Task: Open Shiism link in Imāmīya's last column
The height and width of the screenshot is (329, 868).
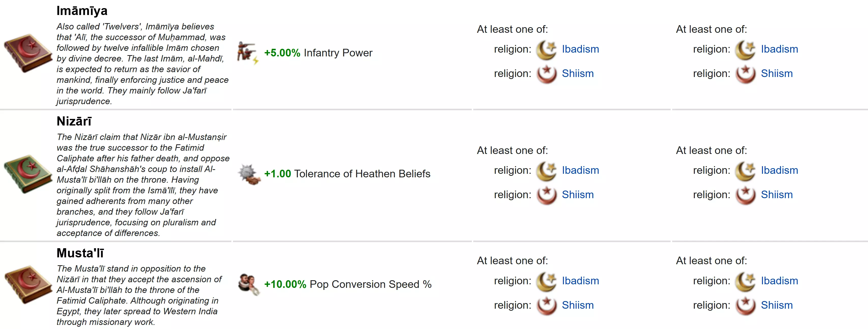Action: [776, 73]
